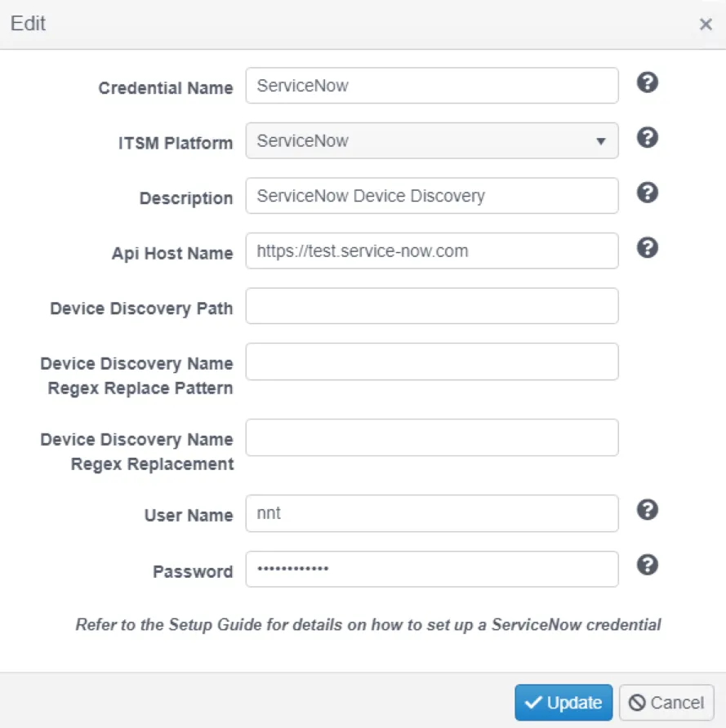Open help icon next to Description
Screen dimensions: 726x728
click(x=647, y=193)
